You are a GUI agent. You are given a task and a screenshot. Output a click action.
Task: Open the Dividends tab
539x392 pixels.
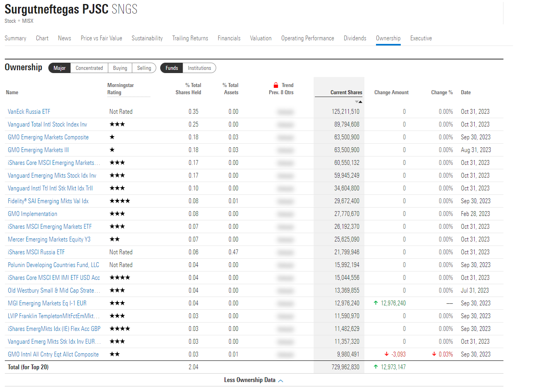coord(355,38)
